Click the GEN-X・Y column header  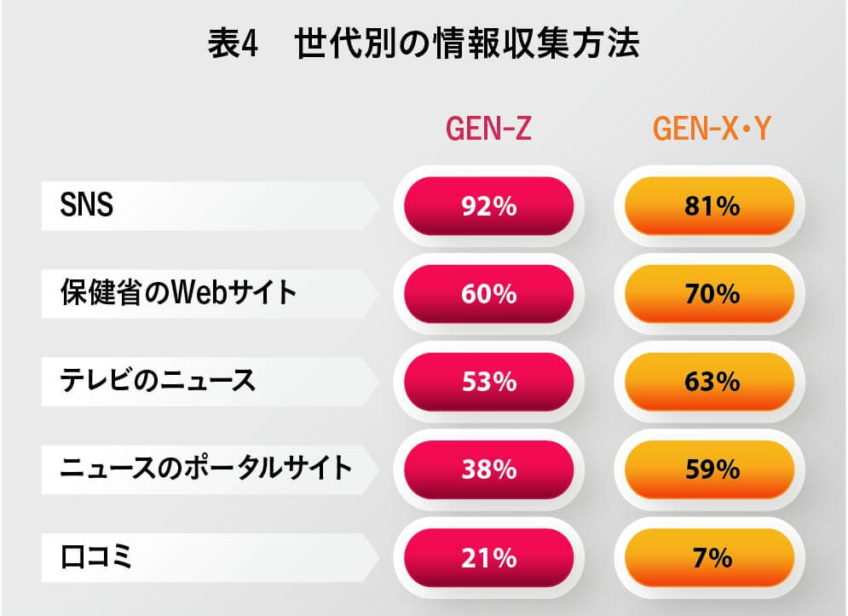pyautogui.click(x=712, y=129)
